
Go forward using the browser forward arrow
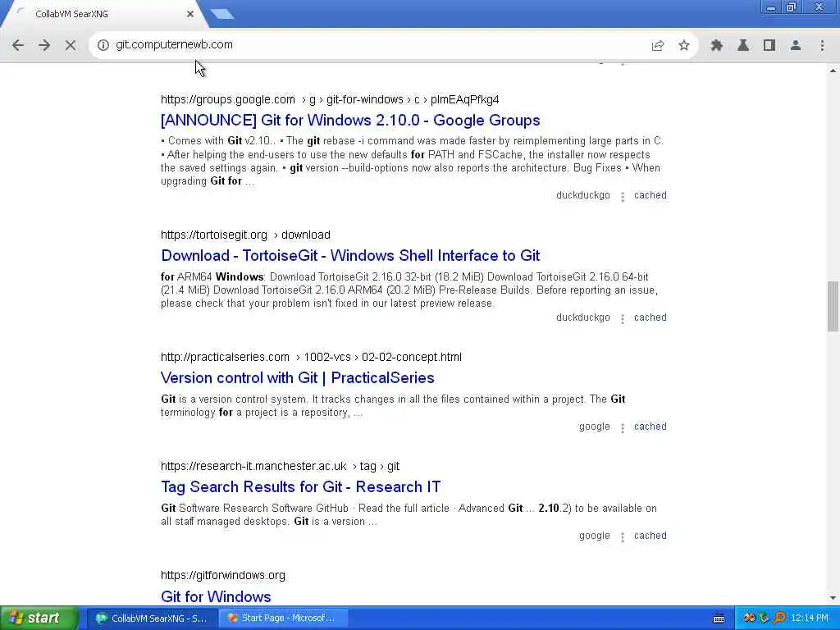(44, 45)
